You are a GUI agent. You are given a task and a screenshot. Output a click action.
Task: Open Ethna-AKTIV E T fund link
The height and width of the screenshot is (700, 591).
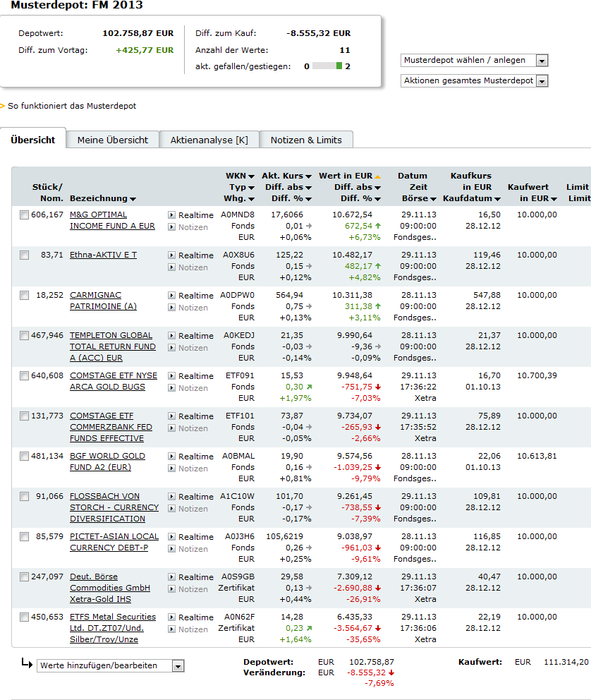[103, 255]
